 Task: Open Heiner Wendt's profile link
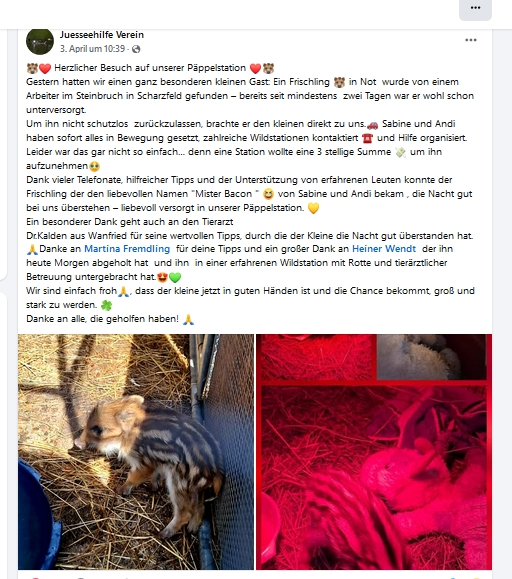(x=384, y=249)
